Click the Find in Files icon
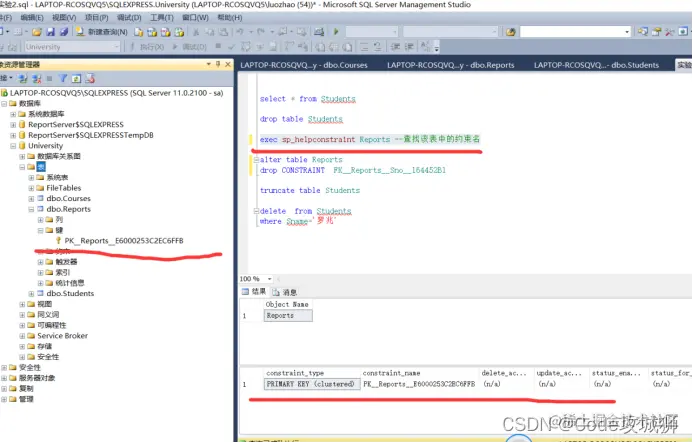The height and width of the screenshot is (443, 693). pyautogui.click(x=511, y=32)
